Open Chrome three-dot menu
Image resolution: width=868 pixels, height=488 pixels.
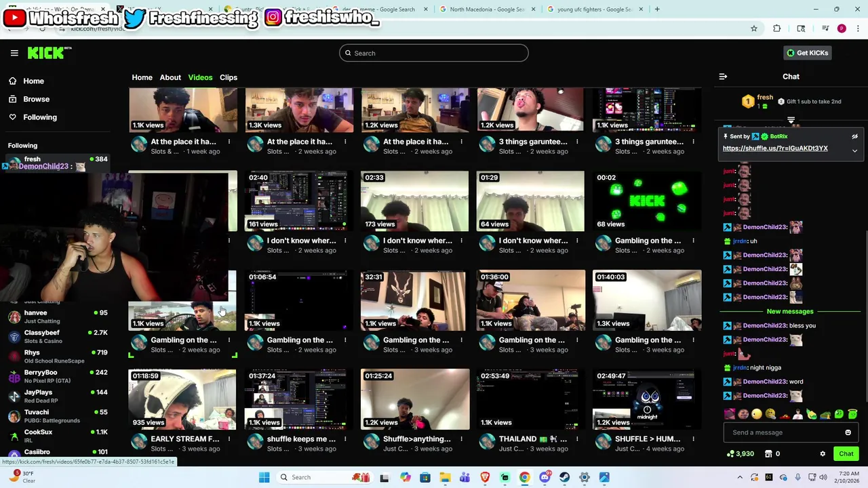coord(856,28)
